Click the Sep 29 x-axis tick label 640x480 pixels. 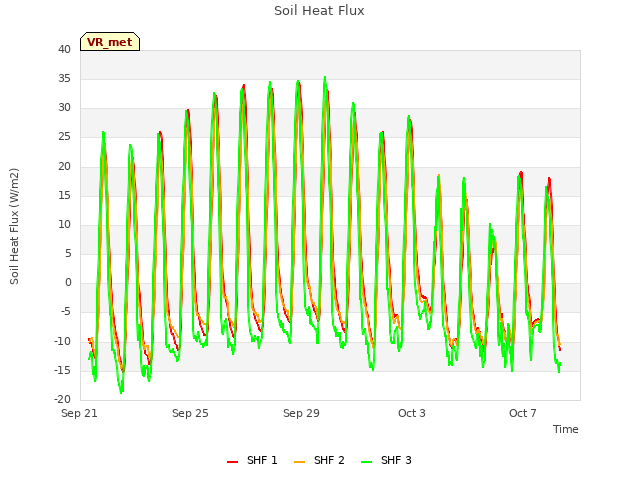(x=301, y=413)
